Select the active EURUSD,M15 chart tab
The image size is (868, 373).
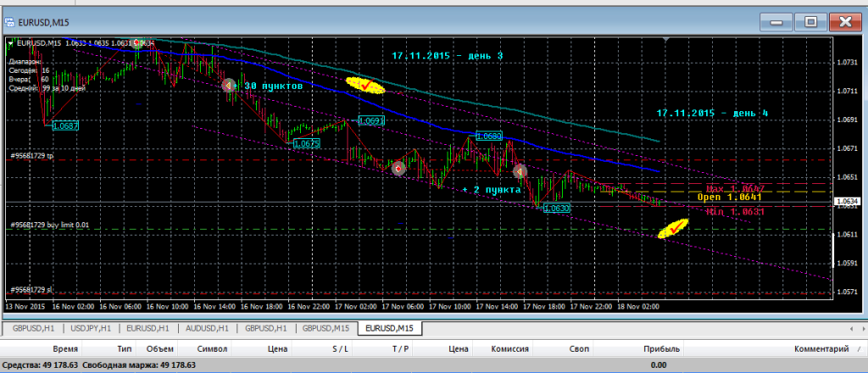[389, 328]
